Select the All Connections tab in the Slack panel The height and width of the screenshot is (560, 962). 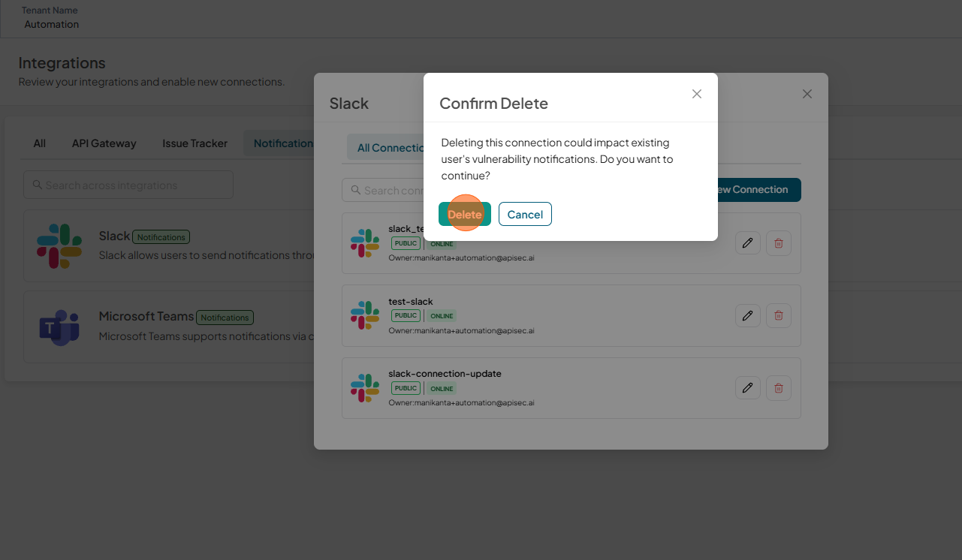click(387, 147)
